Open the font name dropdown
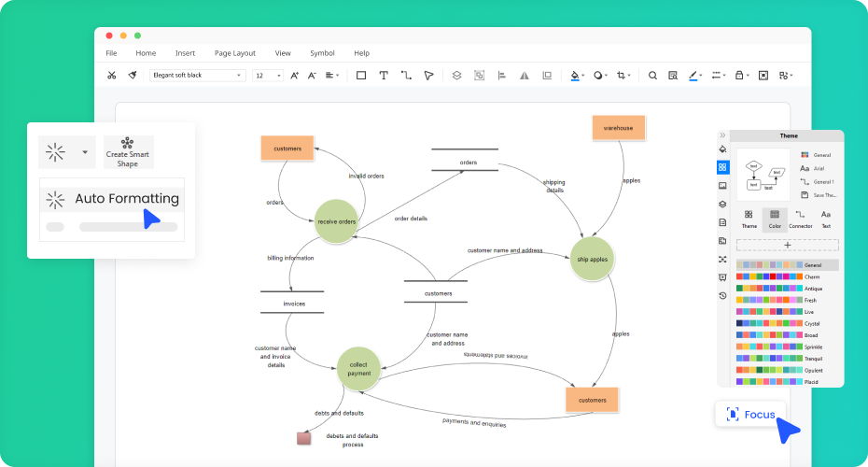The image size is (868, 467). 197,76
